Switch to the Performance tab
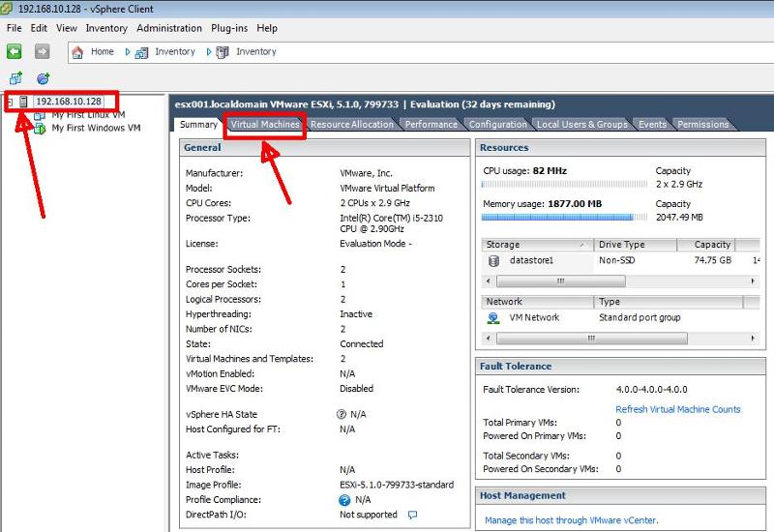774x532 pixels. pos(431,125)
